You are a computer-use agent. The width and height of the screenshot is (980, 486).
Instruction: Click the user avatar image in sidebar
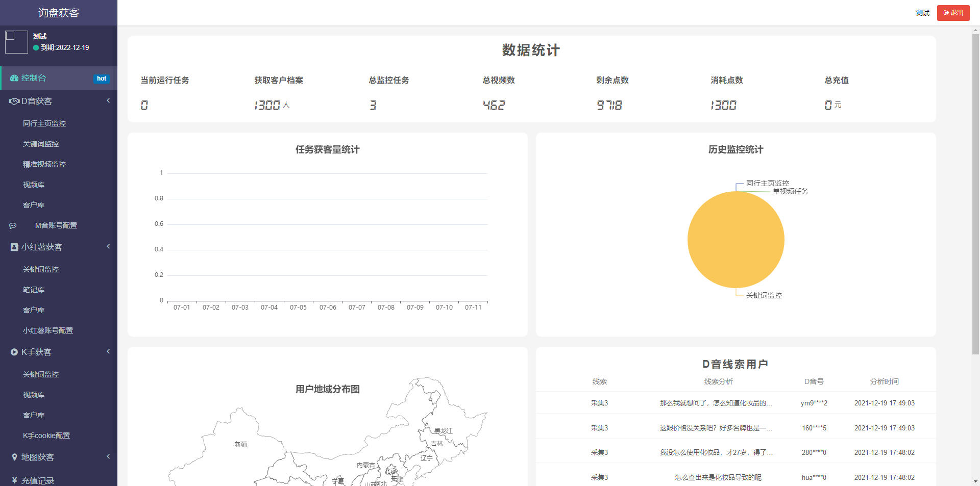(x=16, y=42)
